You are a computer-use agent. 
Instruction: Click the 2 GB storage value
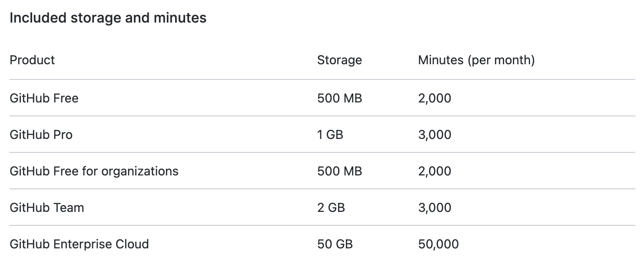tap(331, 208)
